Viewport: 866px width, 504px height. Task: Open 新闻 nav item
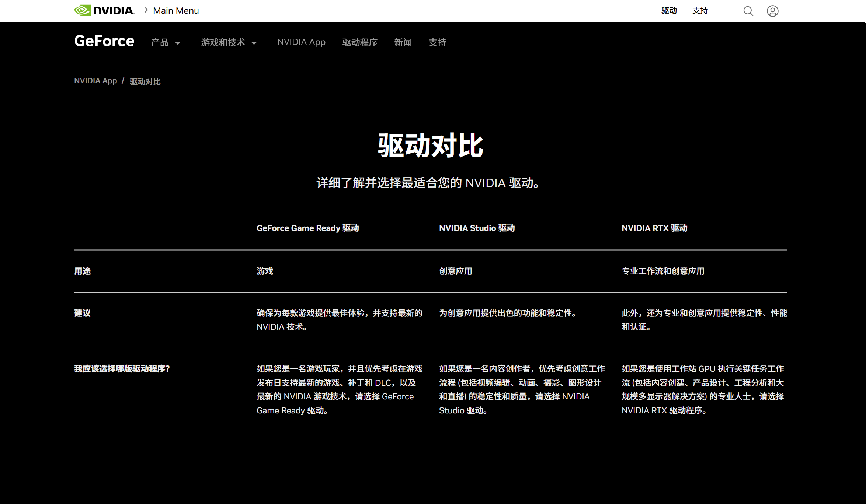pyautogui.click(x=403, y=43)
